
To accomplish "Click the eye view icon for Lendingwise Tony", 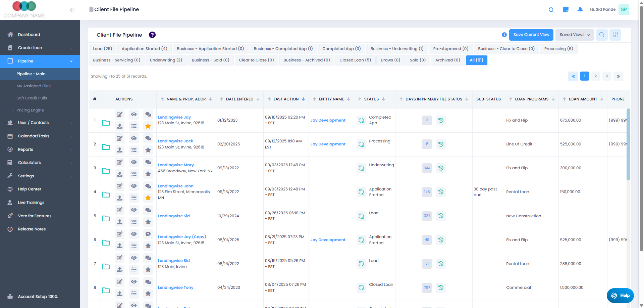I will click(134, 282).
